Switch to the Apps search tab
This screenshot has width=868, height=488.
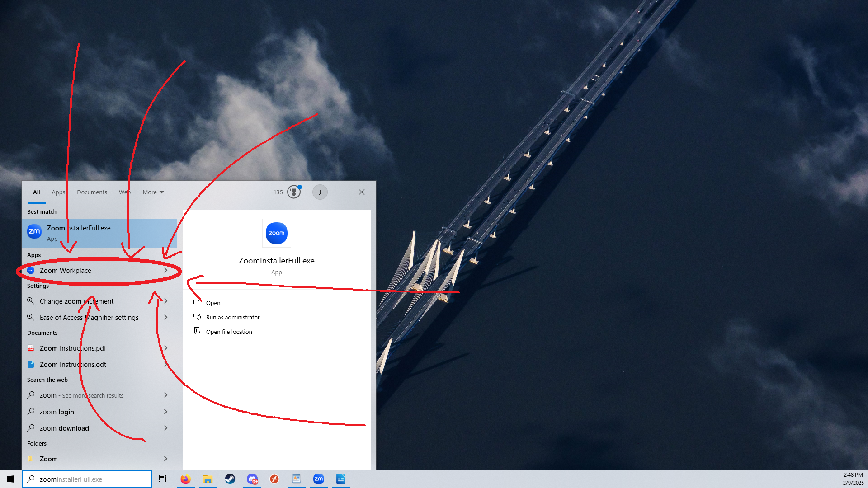coord(58,192)
